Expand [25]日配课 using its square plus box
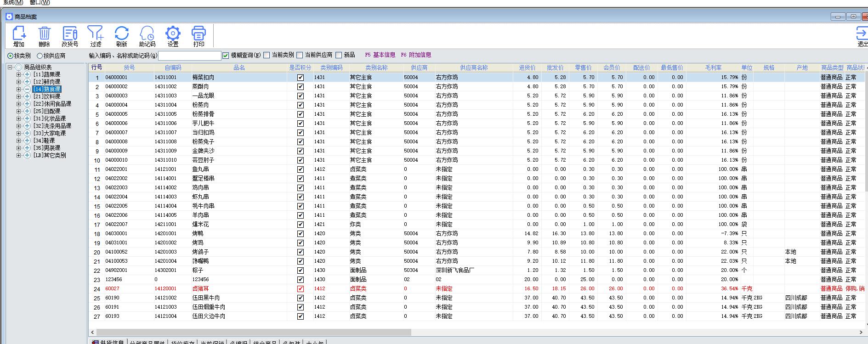This screenshot has height=344, width=868. pyautogui.click(x=18, y=111)
